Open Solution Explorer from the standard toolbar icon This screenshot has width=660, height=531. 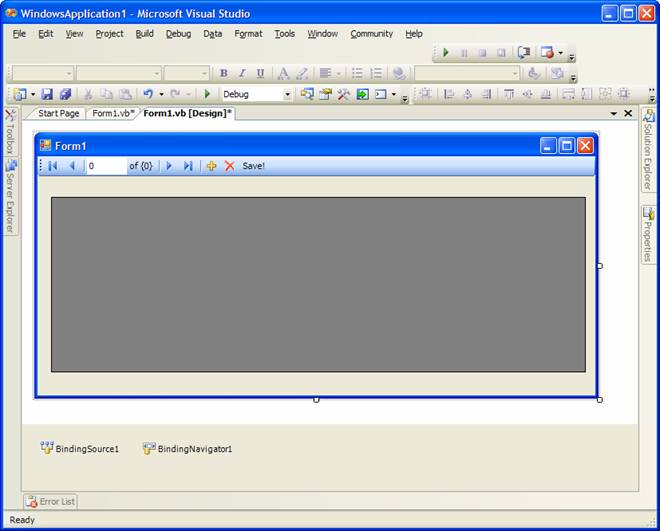[x=307, y=94]
